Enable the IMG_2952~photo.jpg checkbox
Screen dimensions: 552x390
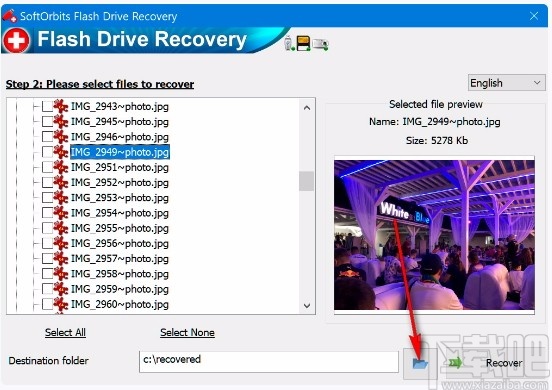click(47, 182)
